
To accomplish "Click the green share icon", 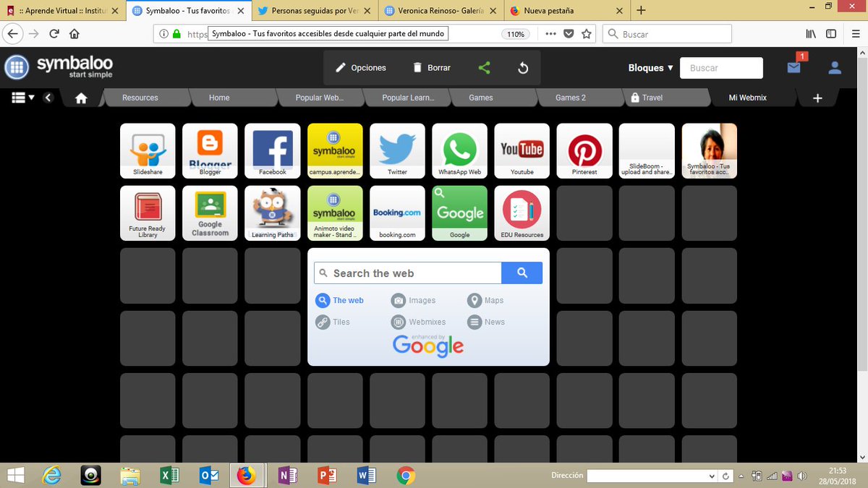I will click(485, 68).
